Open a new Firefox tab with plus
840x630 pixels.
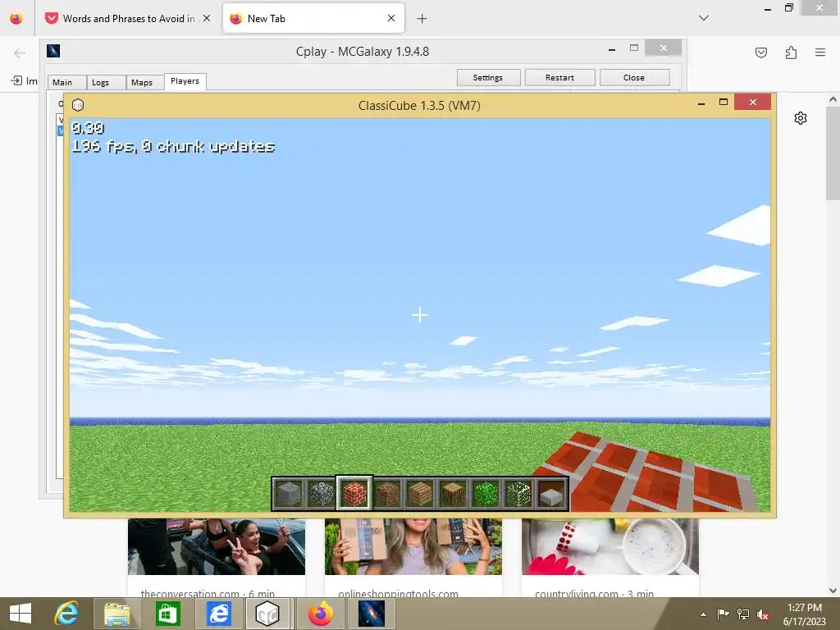pos(422,19)
